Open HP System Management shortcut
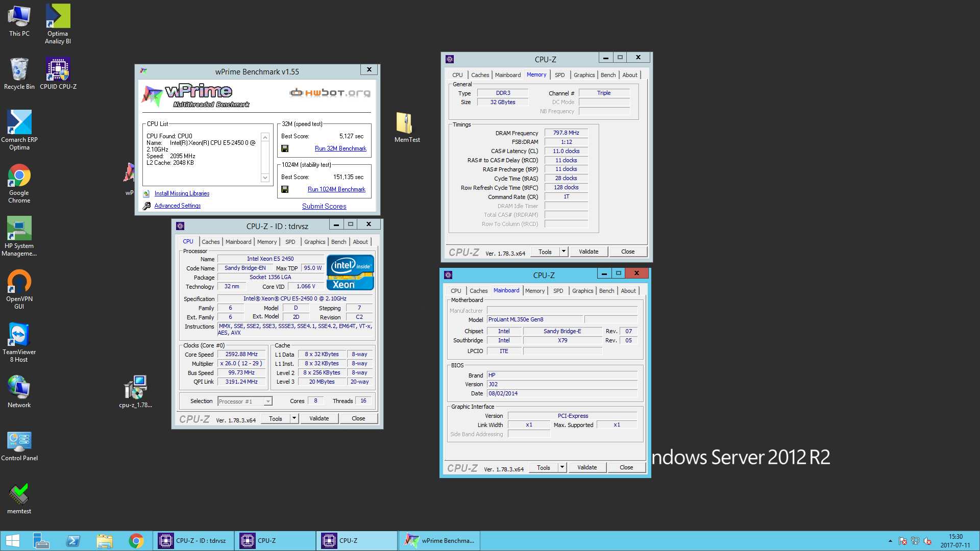The width and height of the screenshot is (980, 551). pos(19,236)
